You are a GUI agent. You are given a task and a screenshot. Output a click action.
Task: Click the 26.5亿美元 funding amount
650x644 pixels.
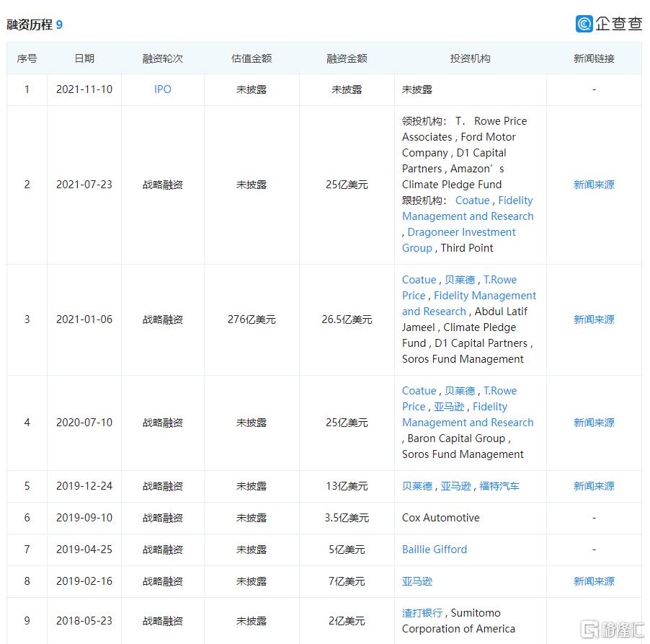[x=347, y=319]
